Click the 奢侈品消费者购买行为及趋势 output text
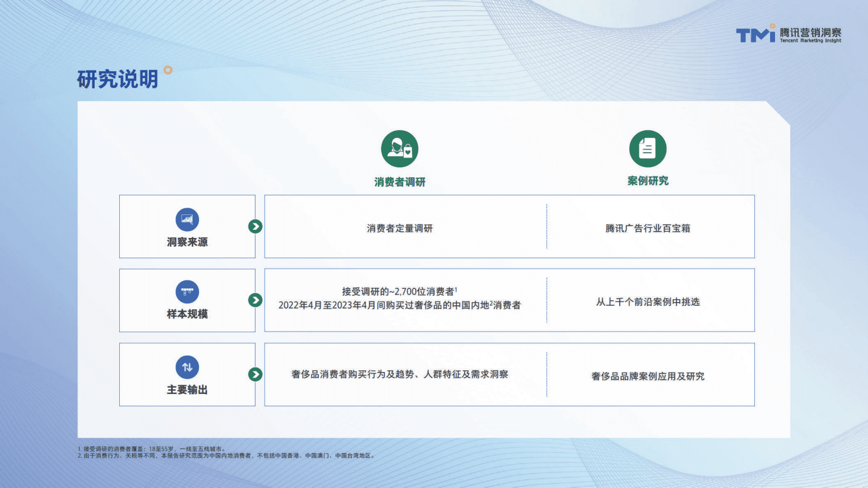Image resolution: width=868 pixels, height=488 pixels. click(x=400, y=374)
